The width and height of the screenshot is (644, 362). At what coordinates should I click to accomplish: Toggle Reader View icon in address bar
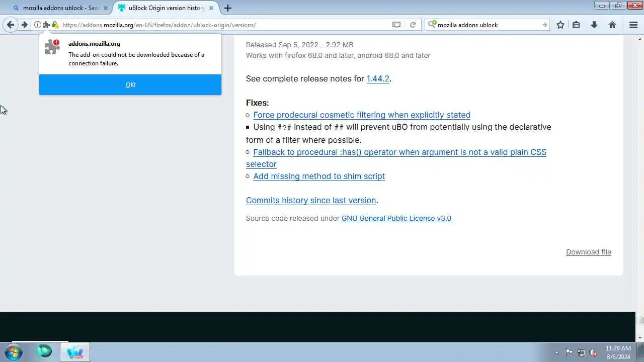[396, 25]
